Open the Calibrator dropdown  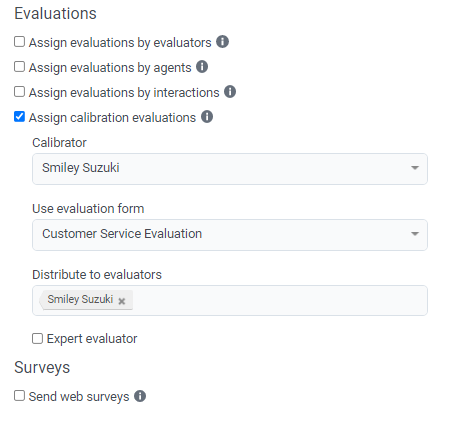click(x=230, y=169)
